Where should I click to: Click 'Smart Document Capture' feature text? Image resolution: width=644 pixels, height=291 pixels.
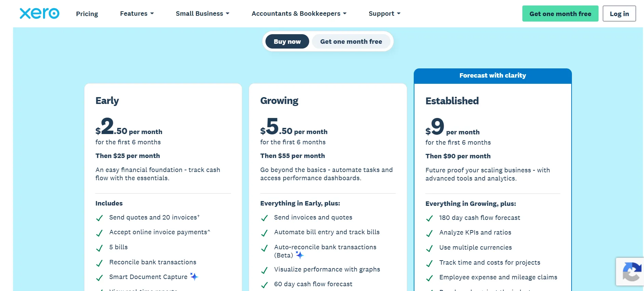[148, 277]
